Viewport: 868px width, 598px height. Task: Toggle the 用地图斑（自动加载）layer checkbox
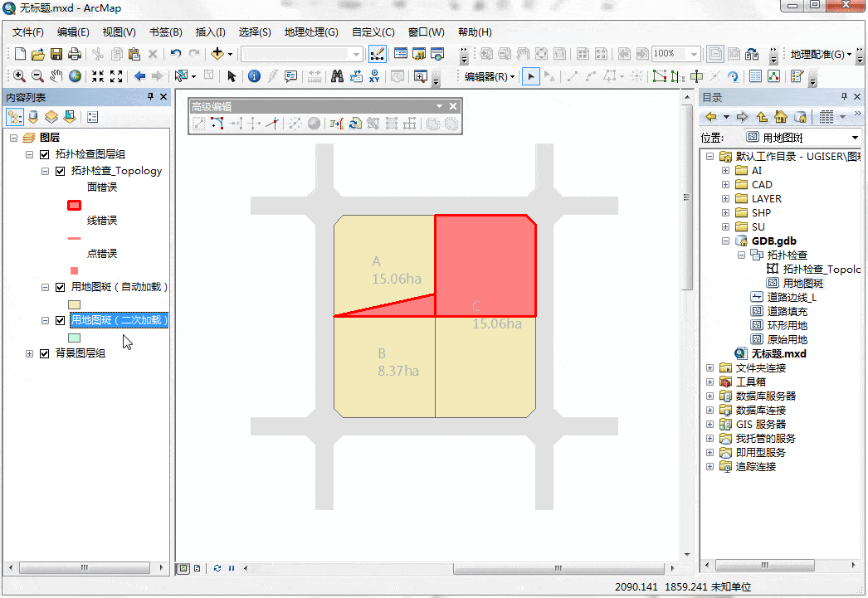(61, 287)
